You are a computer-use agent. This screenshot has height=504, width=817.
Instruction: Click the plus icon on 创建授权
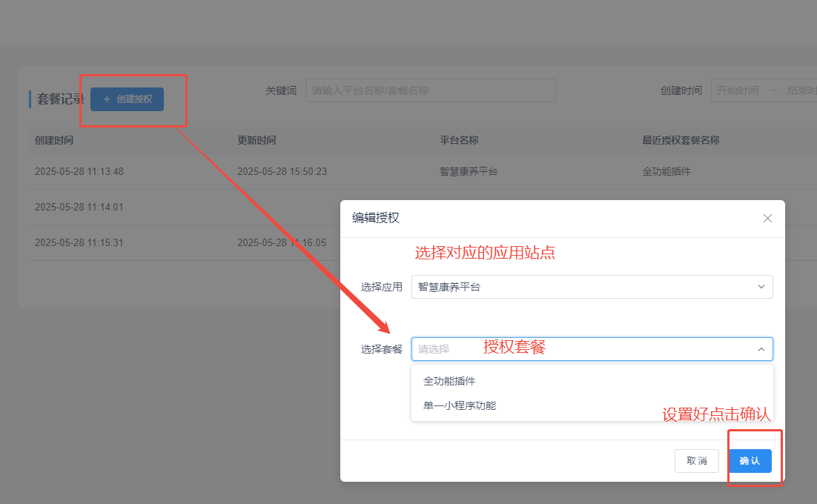pyautogui.click(x=107, y=99)
